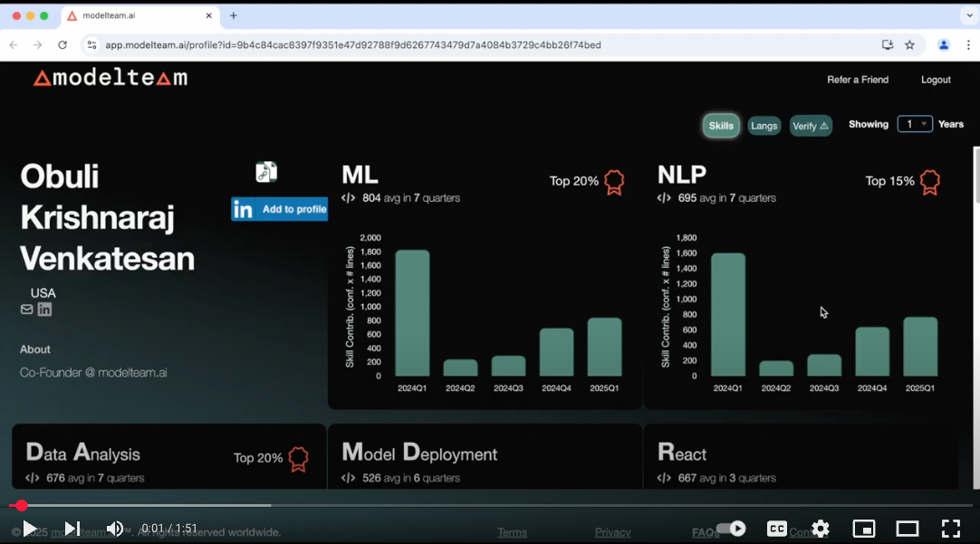Click the Logout link
This screenshot has height=544, width=980.
[936, 80]
